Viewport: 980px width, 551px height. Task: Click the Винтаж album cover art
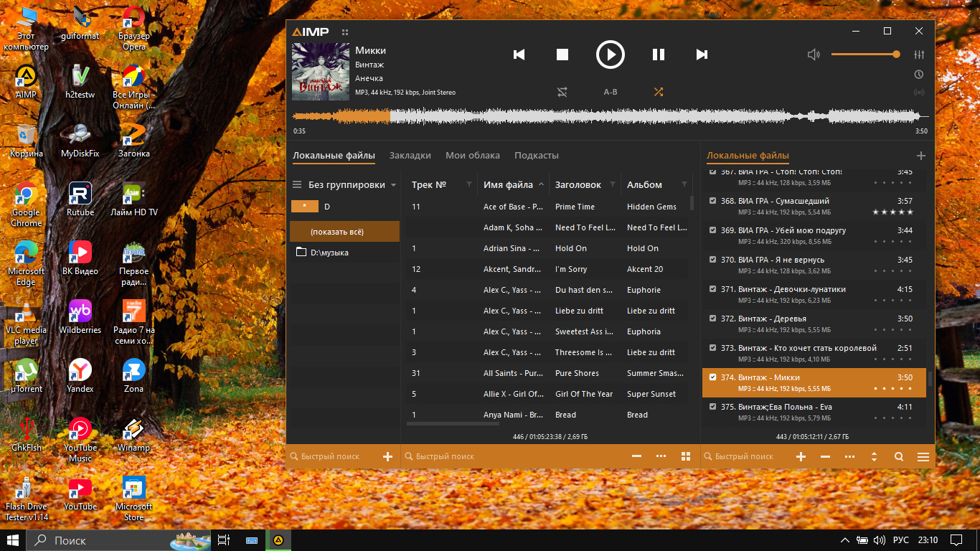(x=320, y=71)
